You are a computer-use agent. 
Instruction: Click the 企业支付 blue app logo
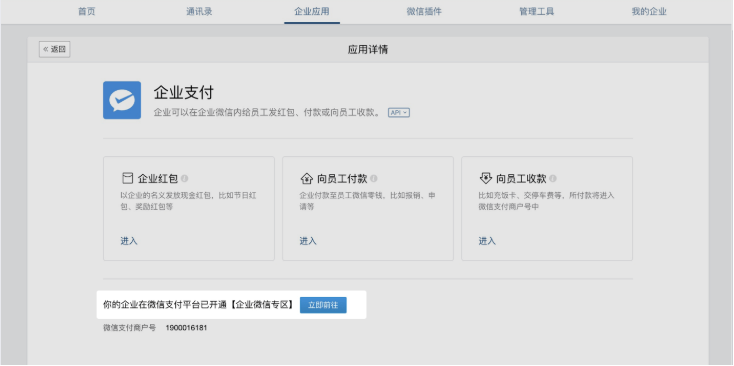tap(122, 100)
